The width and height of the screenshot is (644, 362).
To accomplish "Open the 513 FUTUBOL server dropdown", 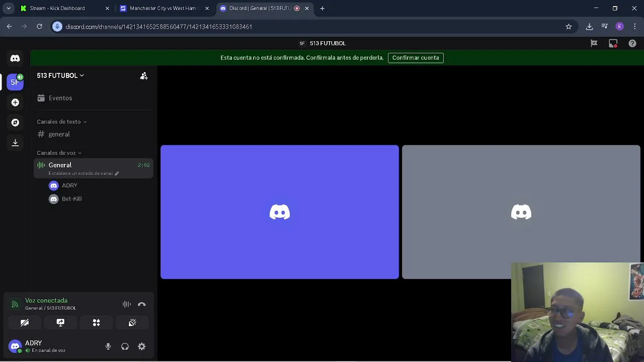I will pyautogui.click(x=60, y=75).
